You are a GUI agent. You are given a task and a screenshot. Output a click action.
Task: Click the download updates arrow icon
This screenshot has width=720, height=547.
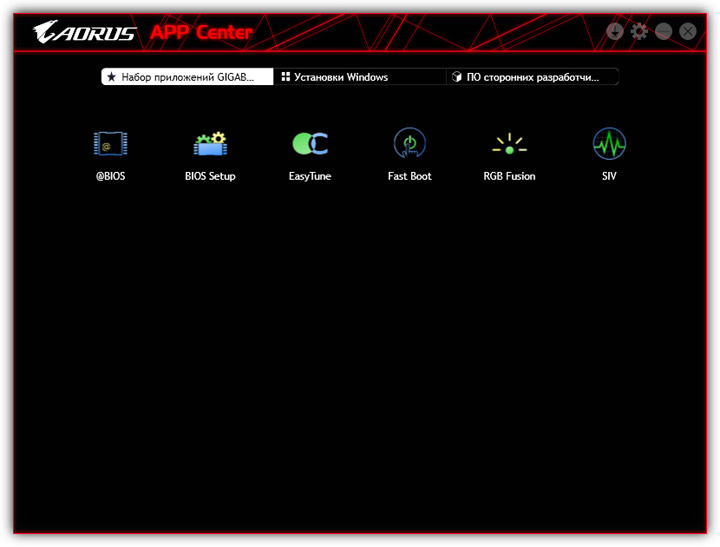[x=614, y=32]
